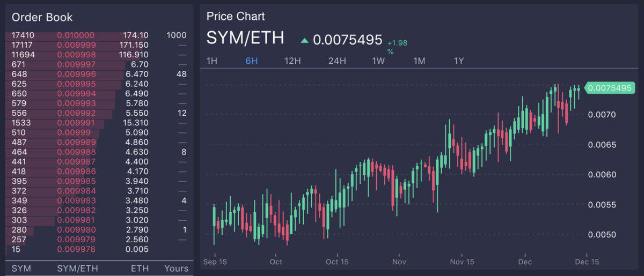
Task: Choose the 1W timeframe tab
Action: [x=378, y=61]
